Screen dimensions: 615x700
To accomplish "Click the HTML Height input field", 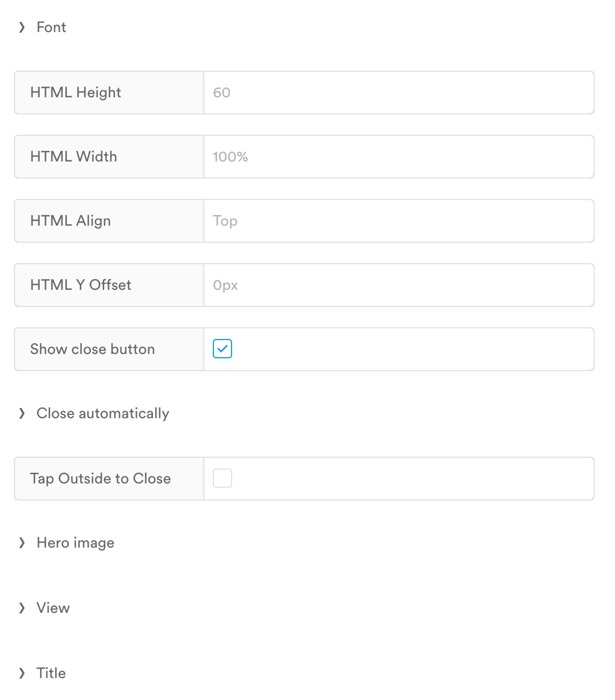I will 398,93.
